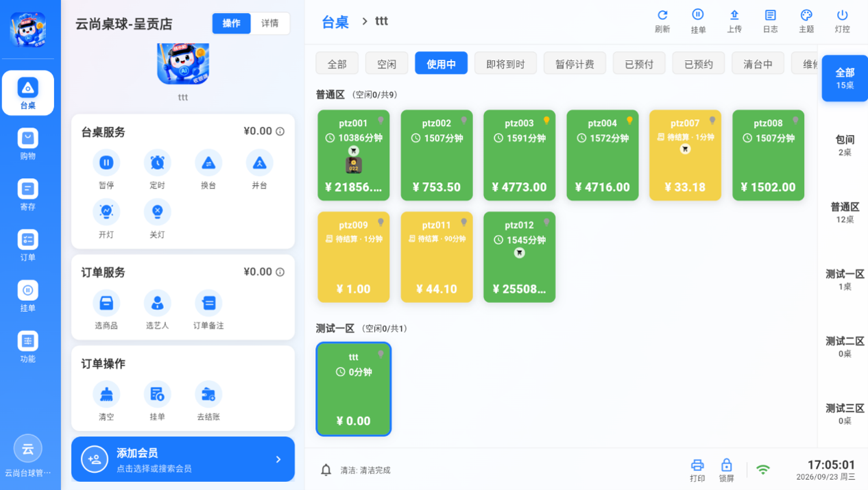This screenshot has height=490, width=868.
Task: Show the 订单服务 amount info icon
Action: pos(280,272)
